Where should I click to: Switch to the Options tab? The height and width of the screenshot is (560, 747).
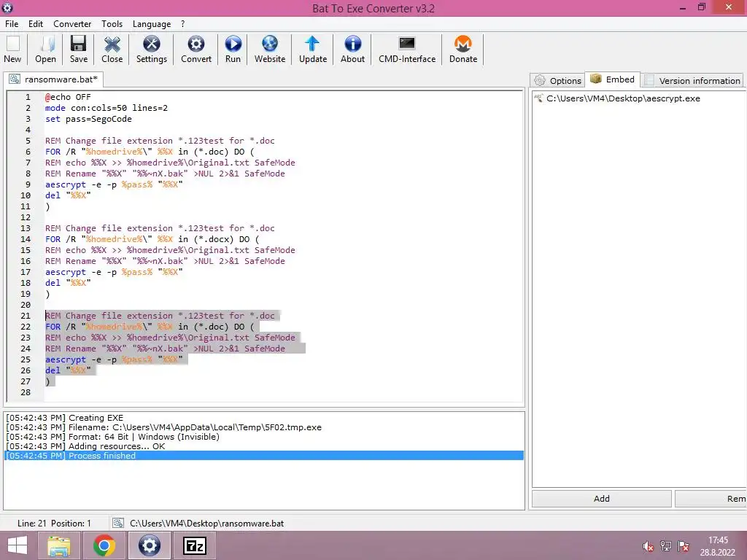pos(557,80)
